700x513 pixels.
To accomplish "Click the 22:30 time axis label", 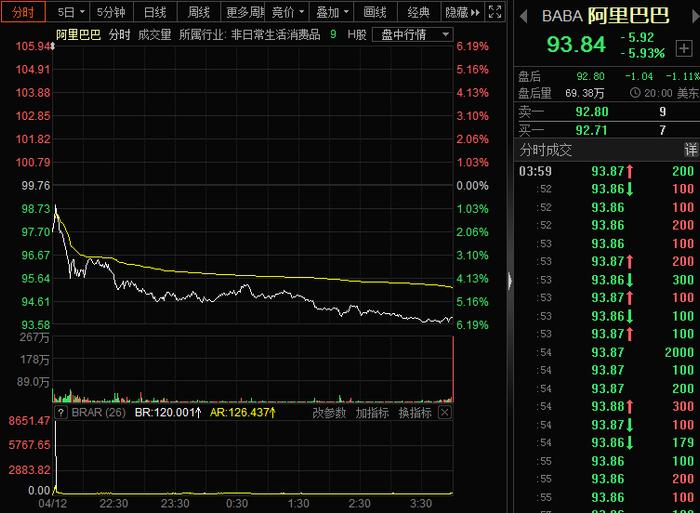I will coord(113,504).
